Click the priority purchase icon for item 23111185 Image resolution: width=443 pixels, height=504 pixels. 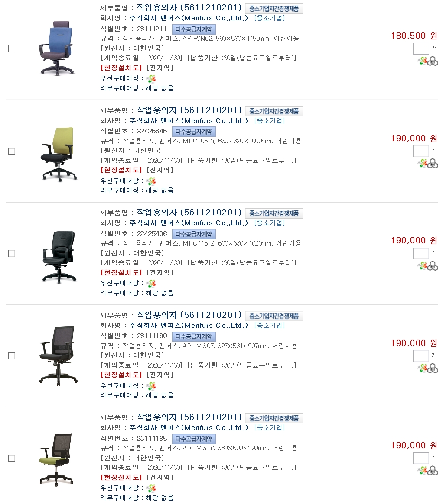(150, 488)
